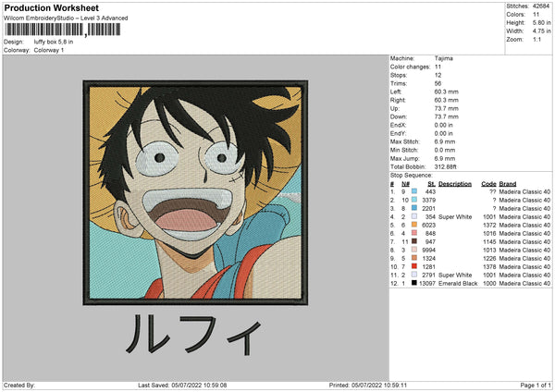The height and width of the screenshot is (392, 555).
Task: Click the dark brown swatch beside 947 stitches
Action: (x=414, y=241)
